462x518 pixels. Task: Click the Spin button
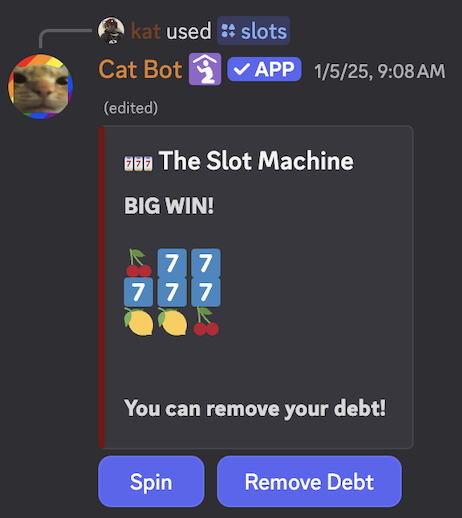151,481
